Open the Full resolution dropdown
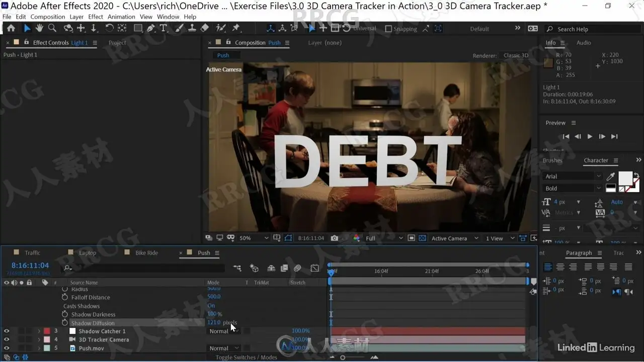The image size is (644, 362). coord(385,238)
